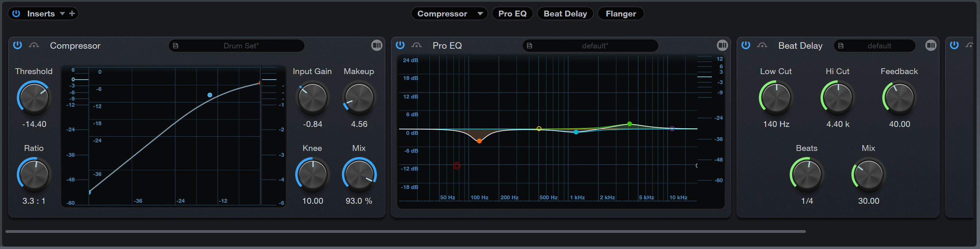Click the Feedback value 40.00
980x249 pixels.
899,124
